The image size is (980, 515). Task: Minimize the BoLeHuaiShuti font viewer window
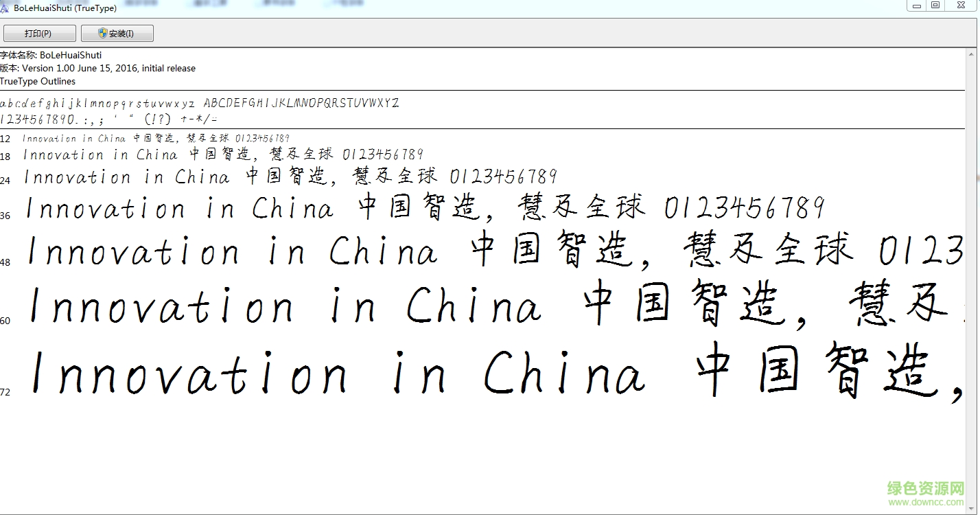[916, 5]
